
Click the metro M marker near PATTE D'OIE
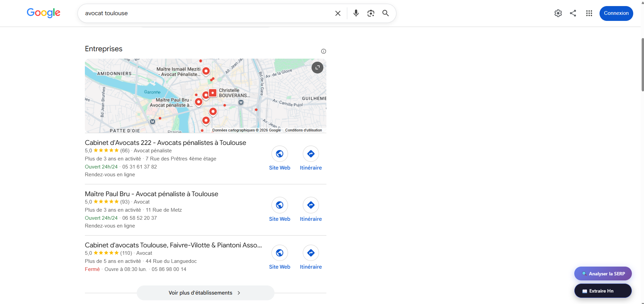point(153,122)
